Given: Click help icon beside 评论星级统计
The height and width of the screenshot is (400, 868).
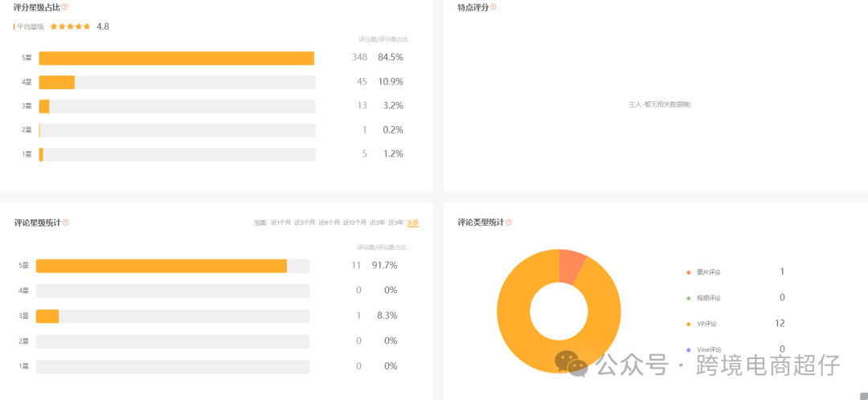Looking at the screenshot, I should 65,222.
